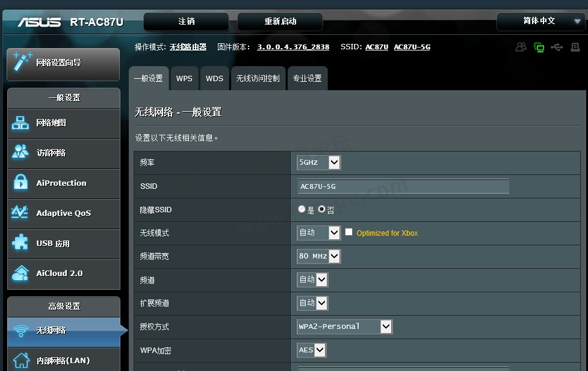Open the 5GHz frequency dropdown
Image resolution: width=588 pixels, height=371 pixels.
pos(318,162)
